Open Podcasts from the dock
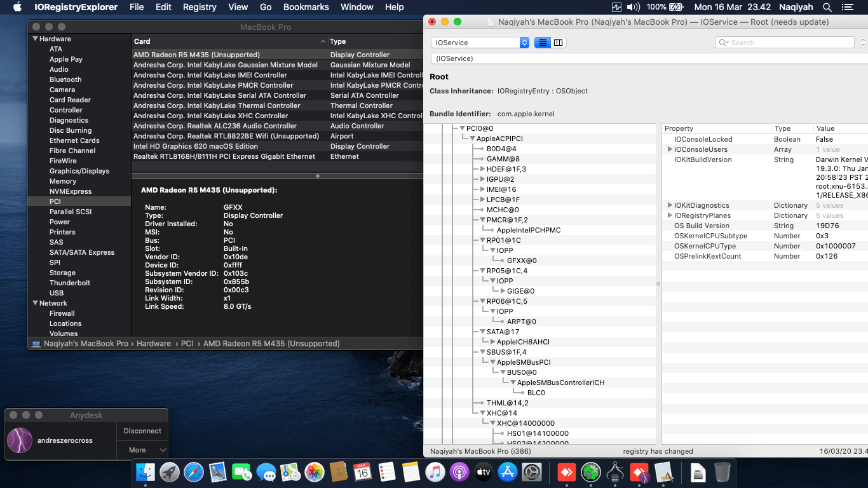This screenshot has height=488, width=868. [x=459, y=472]
